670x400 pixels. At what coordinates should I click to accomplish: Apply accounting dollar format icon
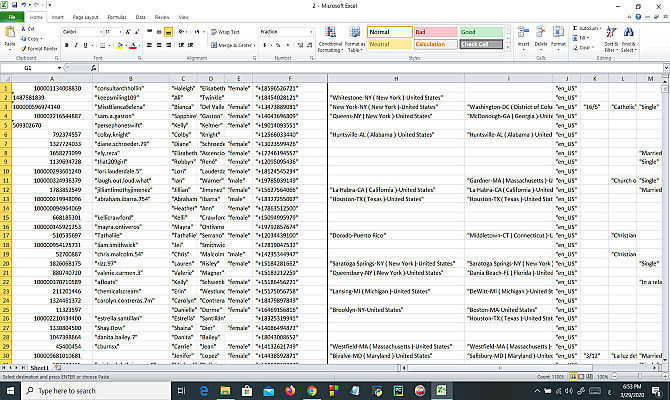click(265, 45)
